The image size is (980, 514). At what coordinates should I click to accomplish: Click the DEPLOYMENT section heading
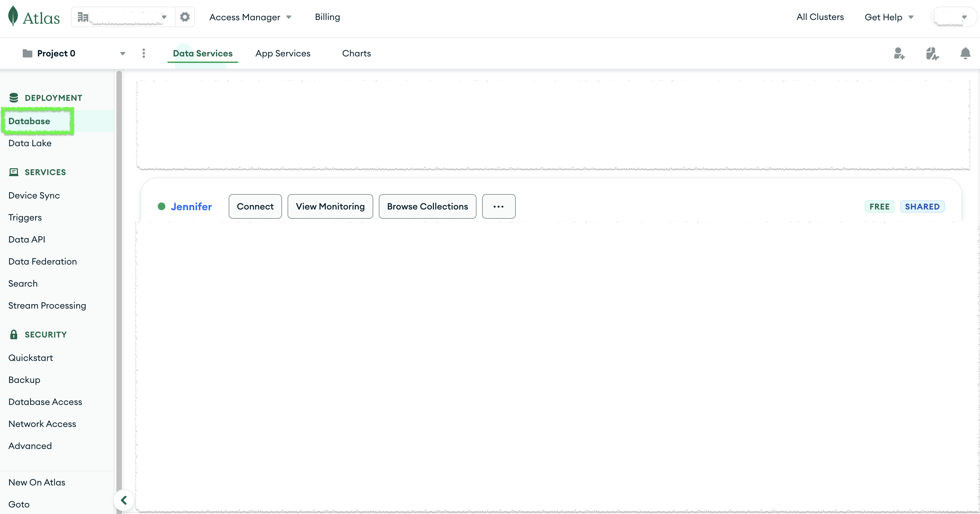(53, 98)
